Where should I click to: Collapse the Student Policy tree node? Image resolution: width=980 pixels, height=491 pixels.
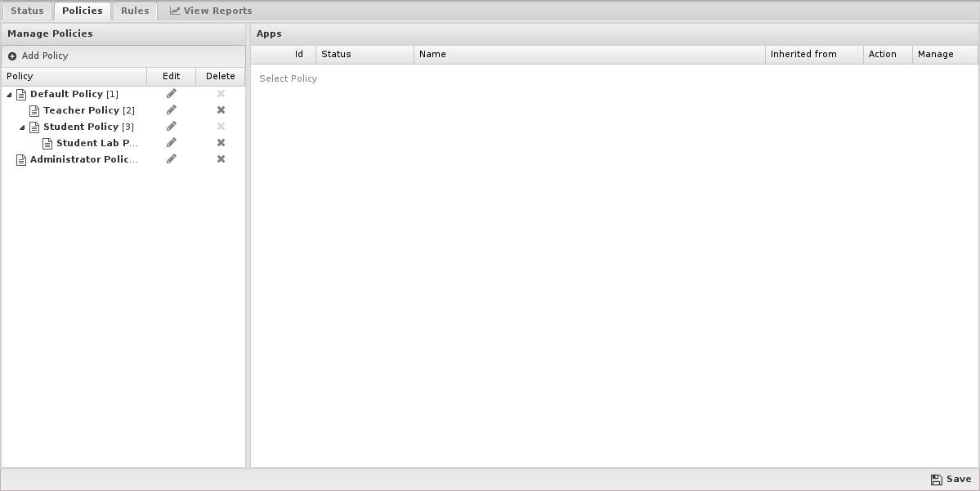(x=22, y=127)
